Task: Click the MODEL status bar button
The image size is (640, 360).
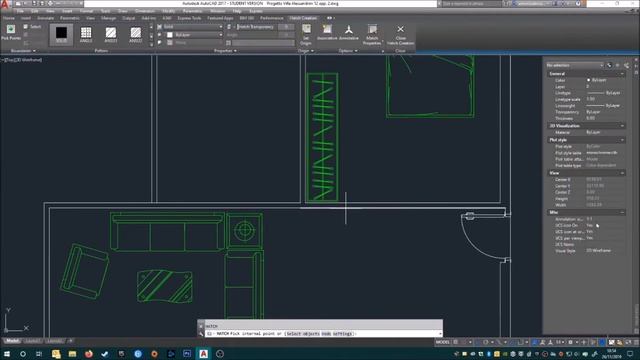Action: 442,342
